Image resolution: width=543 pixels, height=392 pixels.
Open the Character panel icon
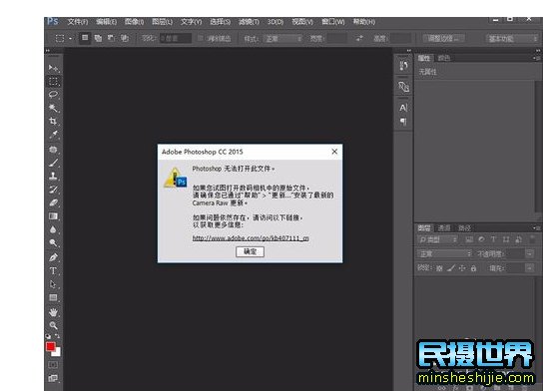[403, 108]
